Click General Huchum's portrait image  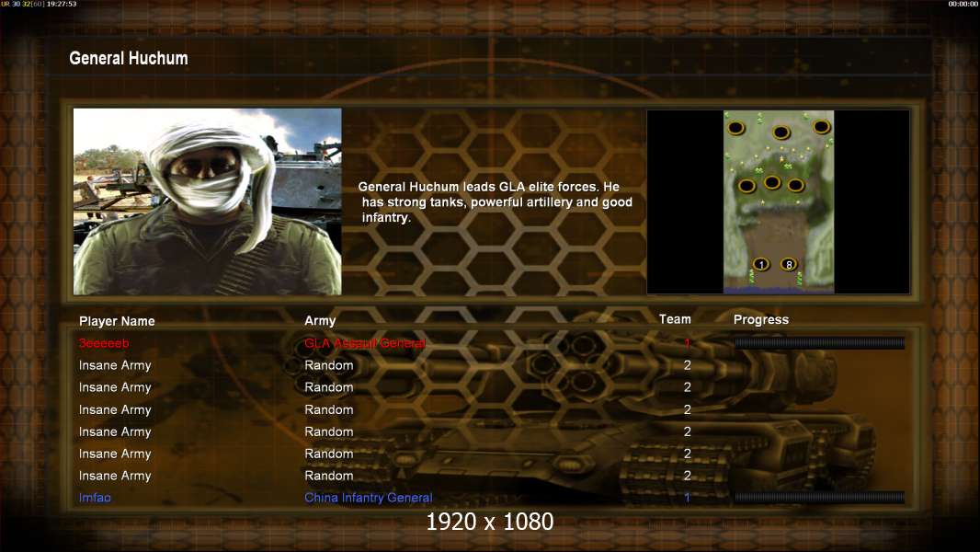click(x=208, y=201)
